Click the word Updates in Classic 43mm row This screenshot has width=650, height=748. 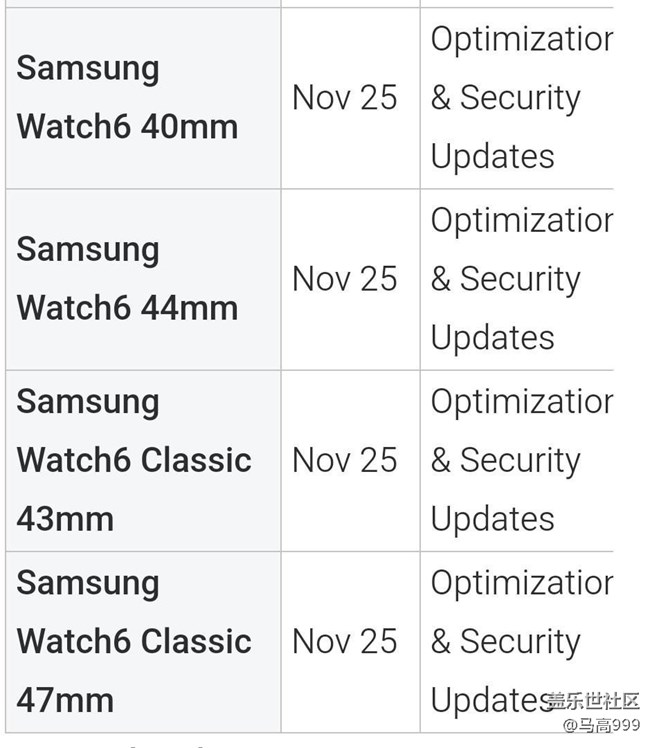point(492,518)
